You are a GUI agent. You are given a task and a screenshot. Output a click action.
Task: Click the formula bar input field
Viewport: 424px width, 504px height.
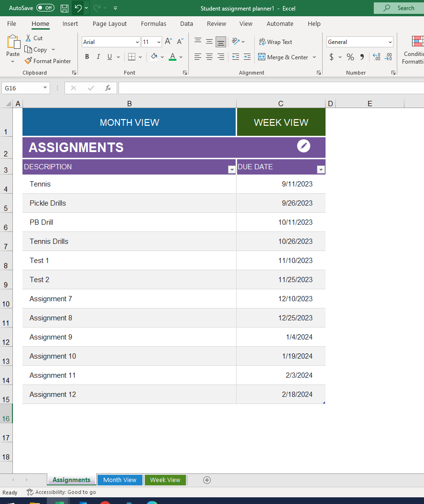click(x=271, y=88)
